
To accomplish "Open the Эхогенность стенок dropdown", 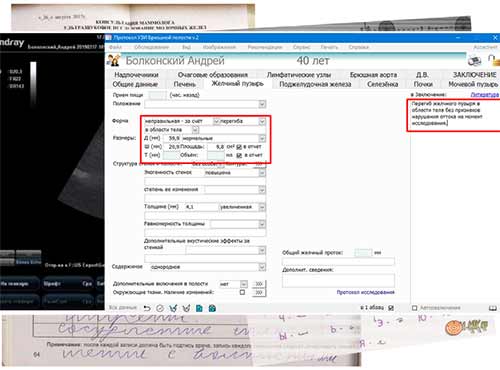I will pos(262,173).
